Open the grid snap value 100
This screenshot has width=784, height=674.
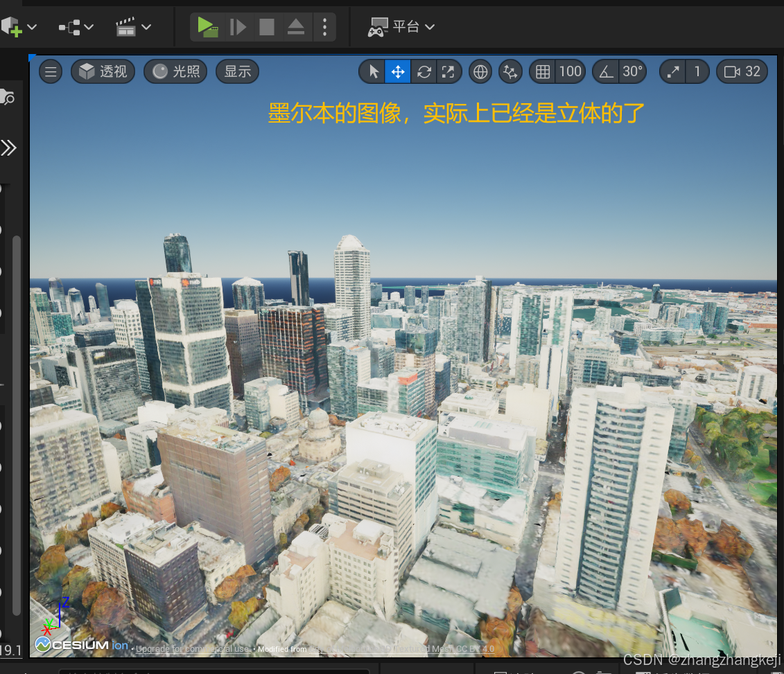tap(570, 71)
